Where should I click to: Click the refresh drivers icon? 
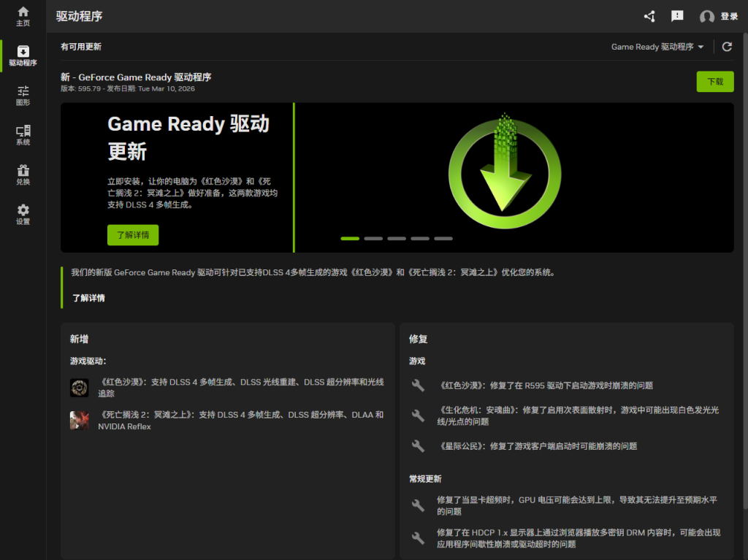pyautogui.click(x=727, y=47)
